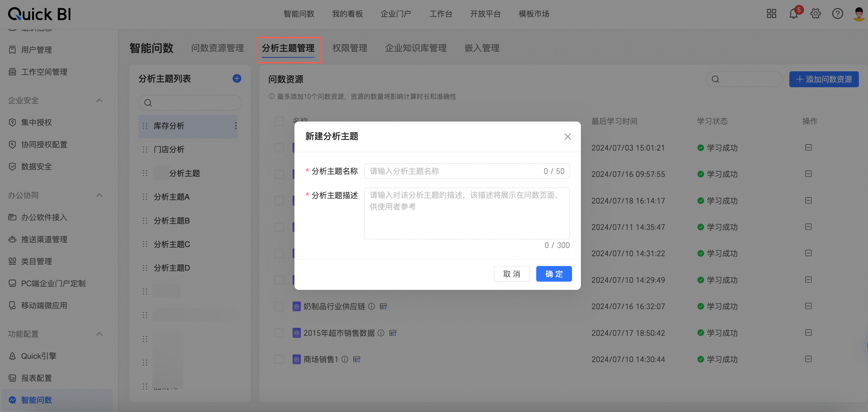The width and height of the screenshot is (868, 412).
Task: Check the row learned at 2024/07/03 15:01:21
Action: pyautogui.click(x=279, y=148)
